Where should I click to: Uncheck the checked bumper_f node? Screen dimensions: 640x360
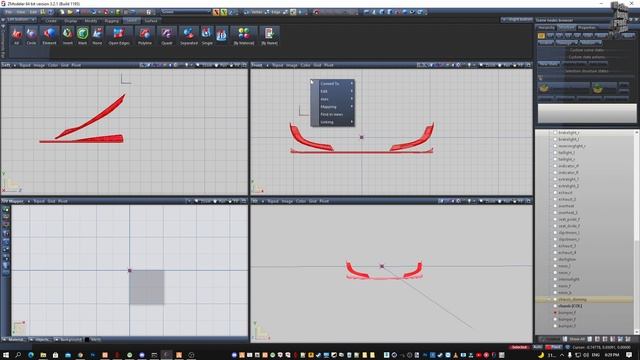[555, 313]
